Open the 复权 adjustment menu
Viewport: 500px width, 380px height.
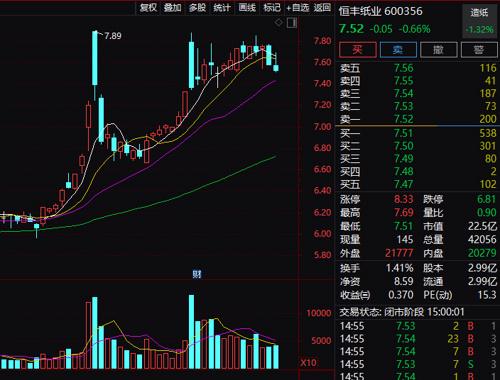[148, 7]
